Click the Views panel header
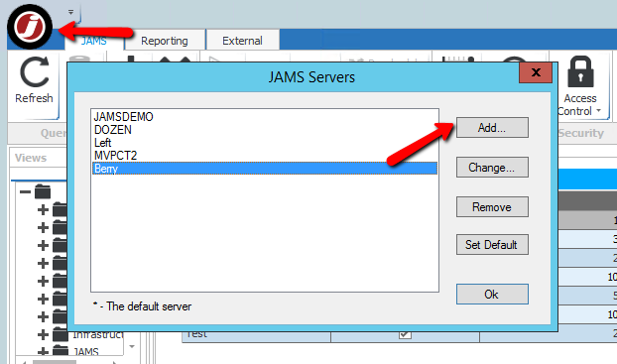This screenshot has width=617, height=364. click(31, 158)
